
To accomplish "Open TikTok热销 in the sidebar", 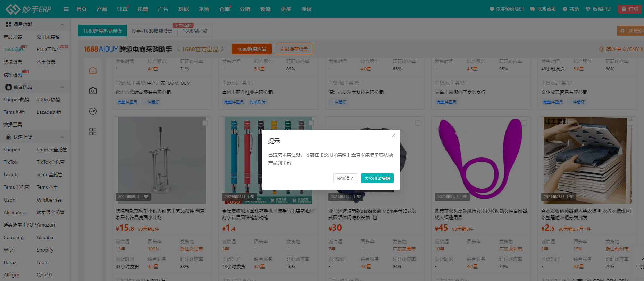I will tap(48, 100).
